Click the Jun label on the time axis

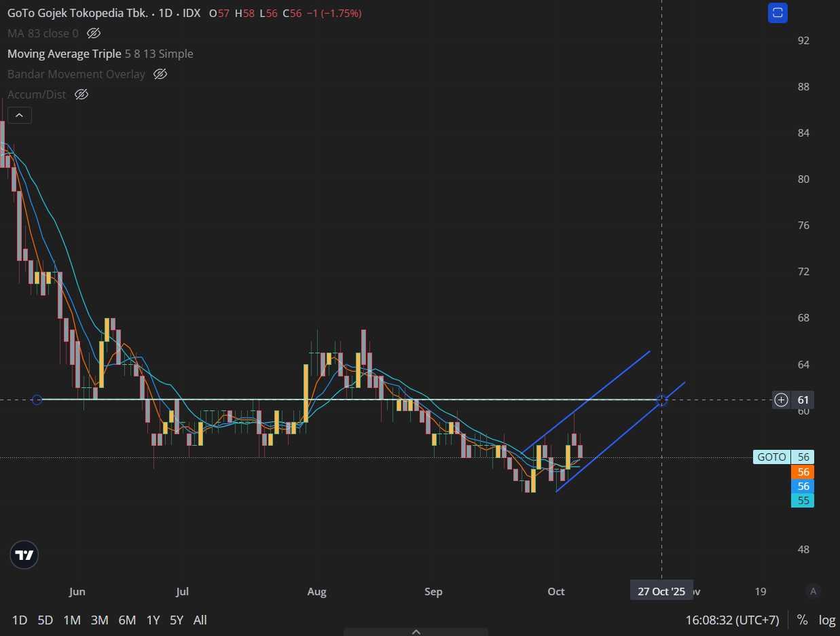pos(77,592)
